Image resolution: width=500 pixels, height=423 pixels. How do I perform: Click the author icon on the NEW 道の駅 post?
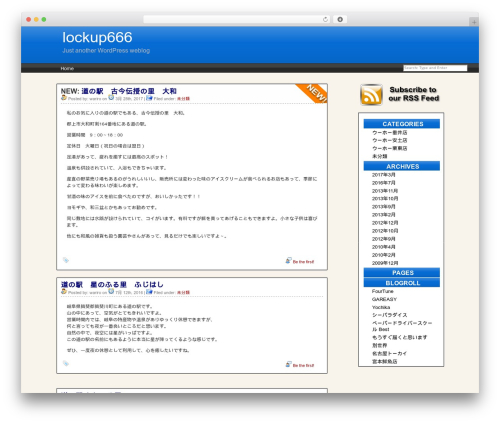(x=64, y=98)
